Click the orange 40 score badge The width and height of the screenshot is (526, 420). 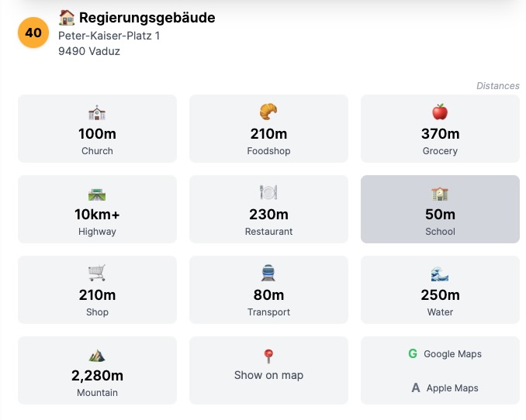[x=33, y=33]
